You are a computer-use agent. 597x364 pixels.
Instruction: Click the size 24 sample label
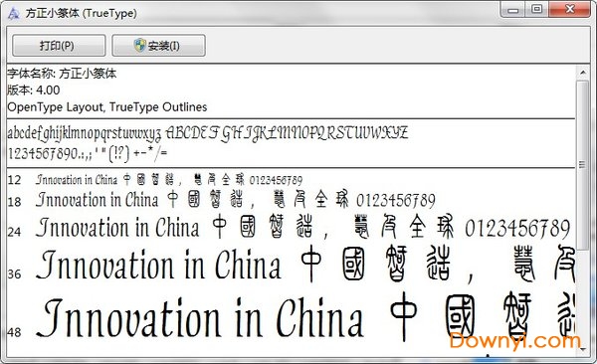coord(14,232)
